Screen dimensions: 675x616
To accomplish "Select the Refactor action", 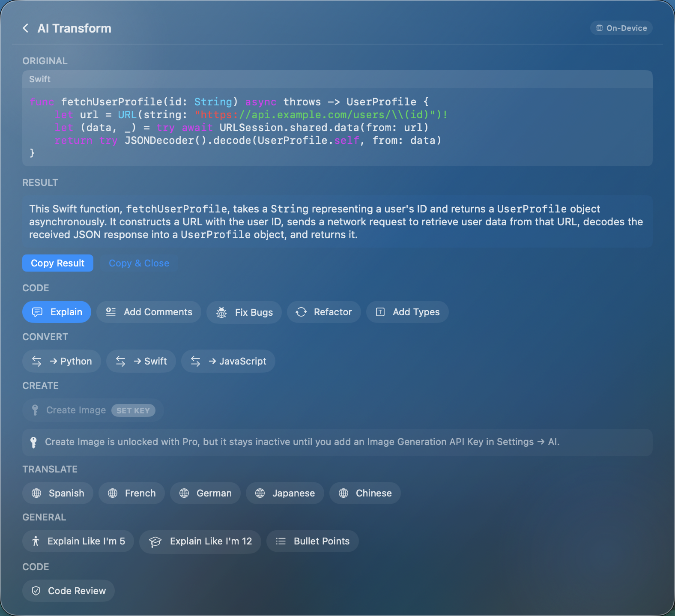I will [x=324, y=312].
